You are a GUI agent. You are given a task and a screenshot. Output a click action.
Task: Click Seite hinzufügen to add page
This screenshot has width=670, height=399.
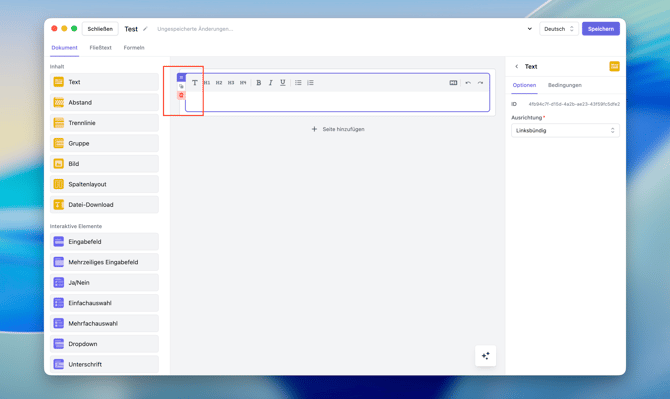(338, 129)
